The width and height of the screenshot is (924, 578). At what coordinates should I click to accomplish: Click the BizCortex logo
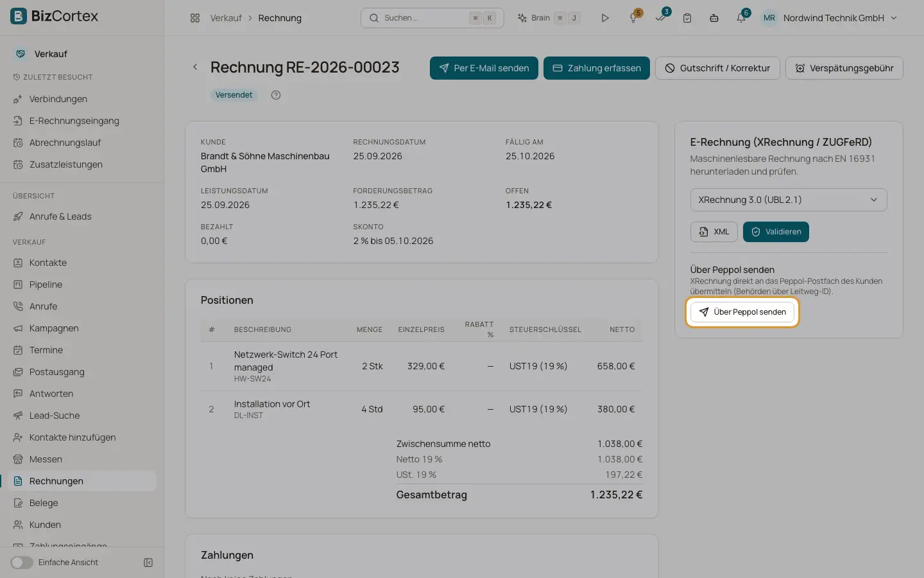pos(54,16)
